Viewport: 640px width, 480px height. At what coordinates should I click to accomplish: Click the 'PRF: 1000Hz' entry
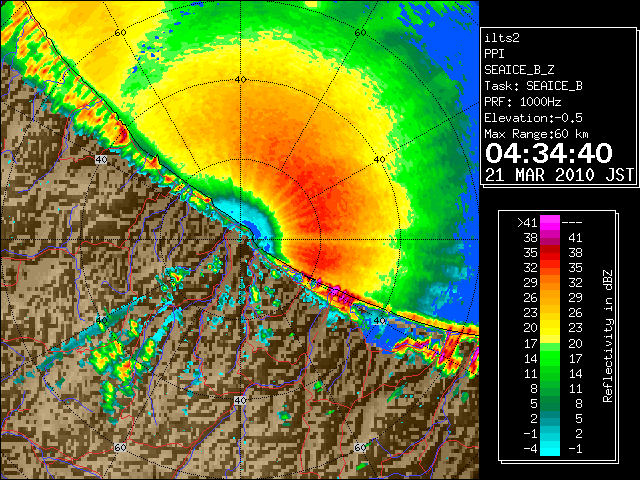(523, 102)
